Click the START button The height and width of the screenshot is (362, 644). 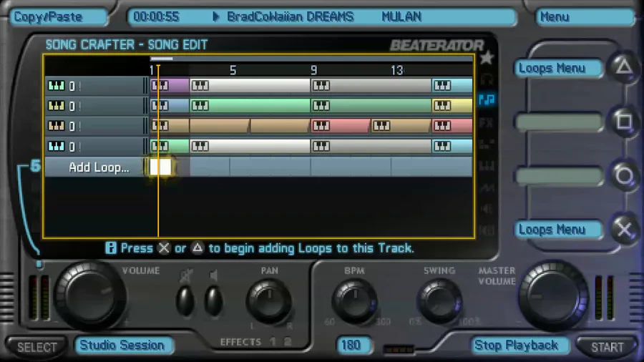pos(607,347)
